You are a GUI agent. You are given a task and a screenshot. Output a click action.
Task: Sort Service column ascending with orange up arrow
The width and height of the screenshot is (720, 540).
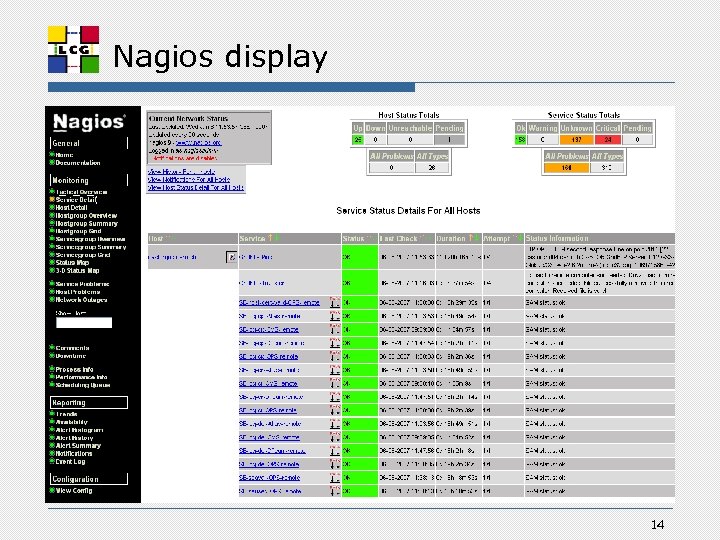coord(270,238)
